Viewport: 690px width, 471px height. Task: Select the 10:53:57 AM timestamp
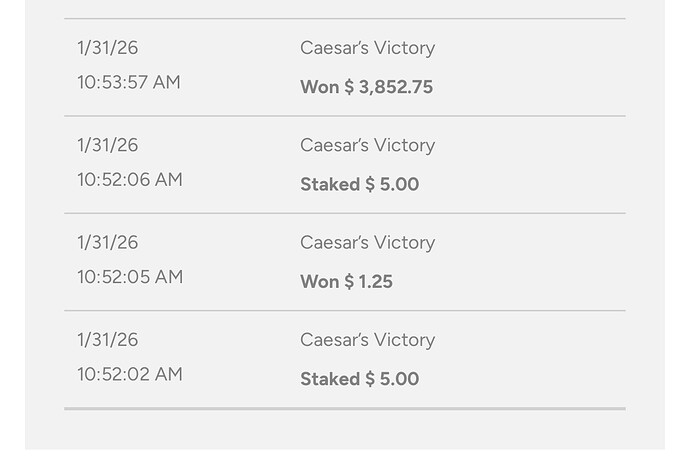pyautogui.click(x=129, y=82)
